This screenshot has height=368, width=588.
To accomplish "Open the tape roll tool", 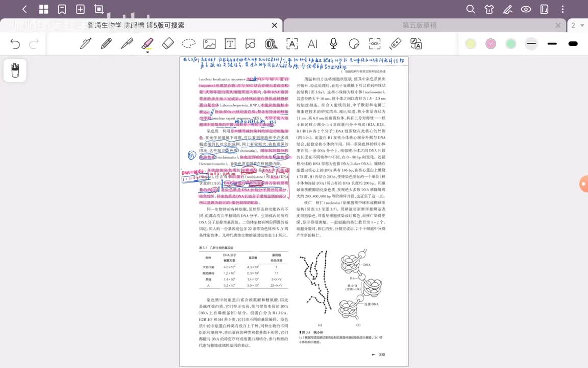I will 271,43.
